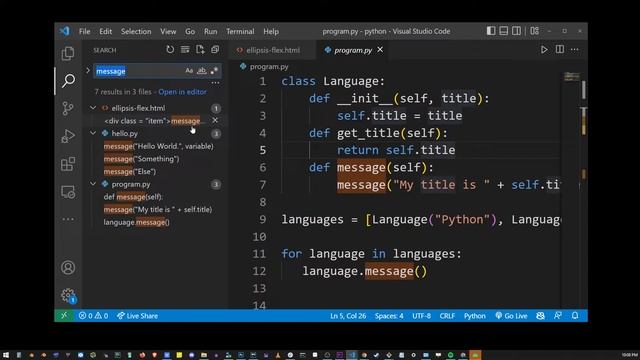Open remote window indicator
This screenshot has height=360, width=640.
tap(64, 316)
